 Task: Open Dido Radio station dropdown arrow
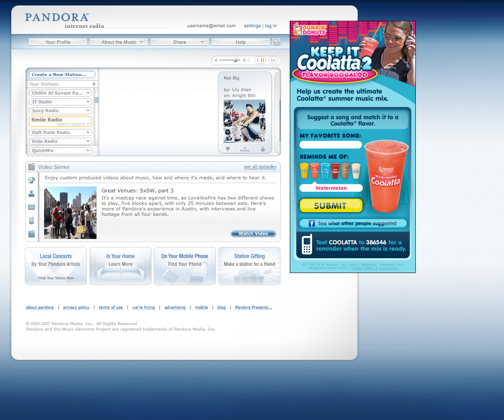tap(88, 141)
